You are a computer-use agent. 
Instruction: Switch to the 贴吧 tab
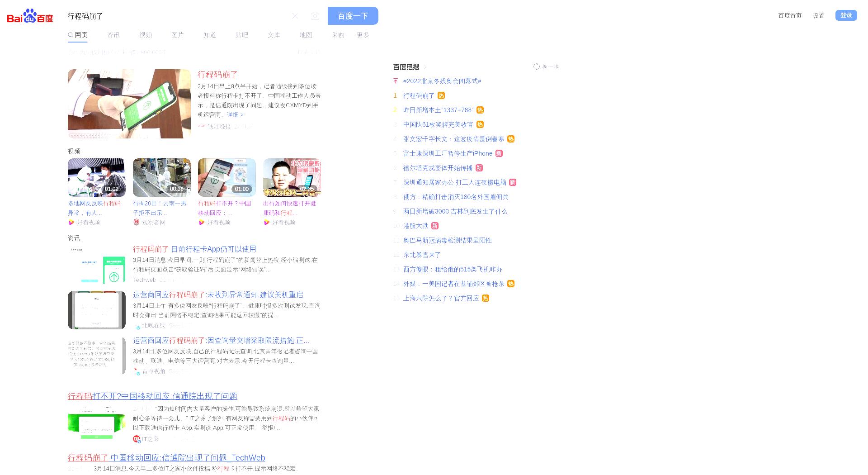(x=242, y=35)
